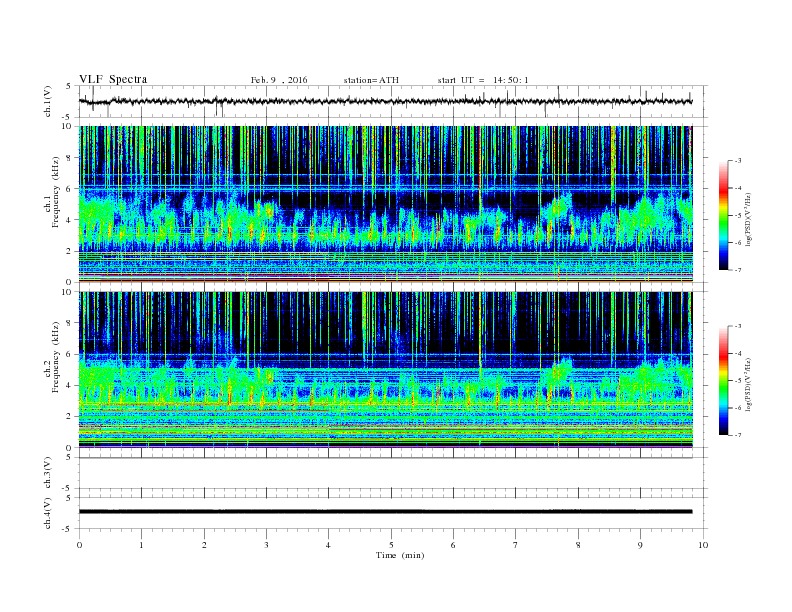
Task: Click the "ch.4(V)" axis label
Action: point(48,513)
